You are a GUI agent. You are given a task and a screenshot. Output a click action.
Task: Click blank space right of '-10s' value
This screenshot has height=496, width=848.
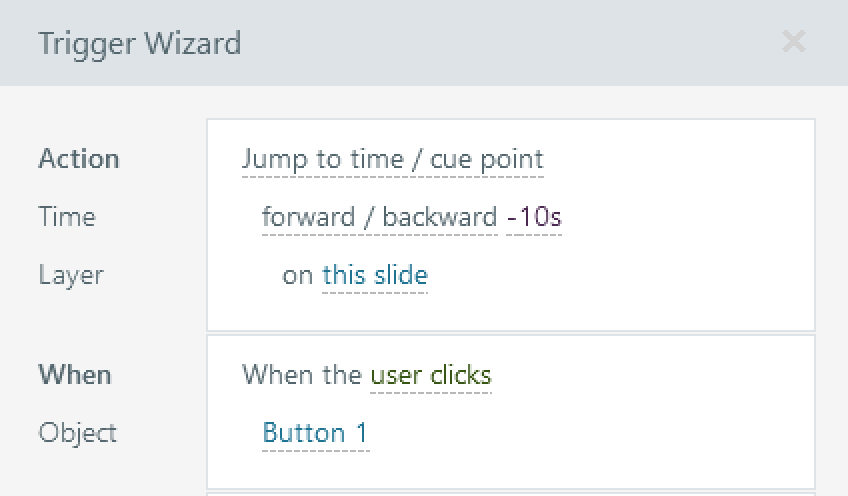pyautogui.click(x=690, y=217)
